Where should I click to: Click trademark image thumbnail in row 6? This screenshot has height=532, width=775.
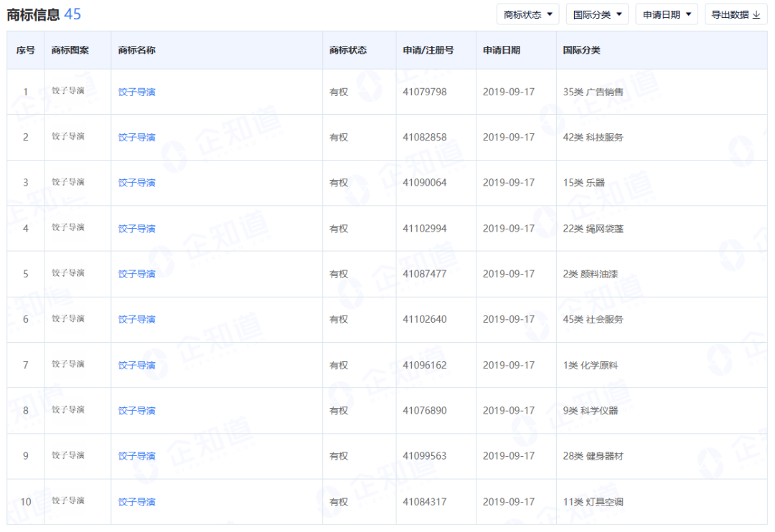click(x=68, y=318)
